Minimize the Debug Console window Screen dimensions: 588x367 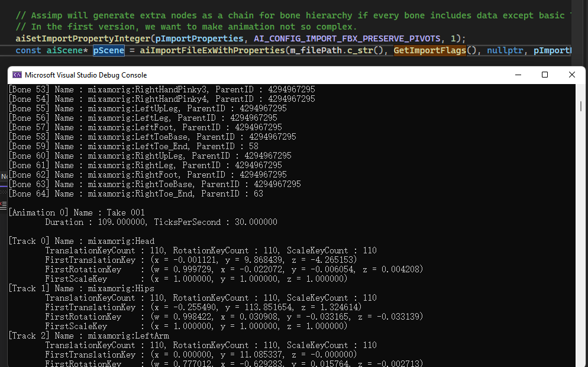[x=518, y=75]
